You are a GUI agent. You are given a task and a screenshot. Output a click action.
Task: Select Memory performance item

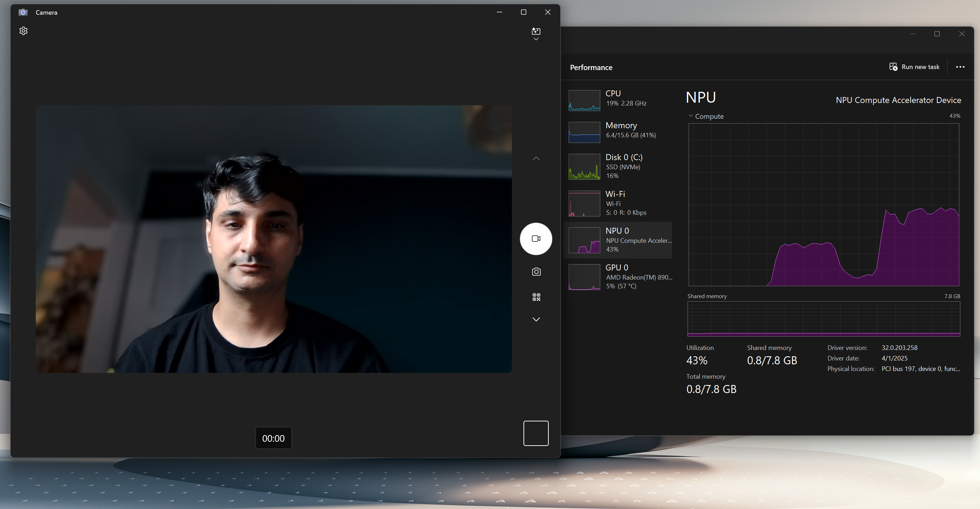(620, 130)
